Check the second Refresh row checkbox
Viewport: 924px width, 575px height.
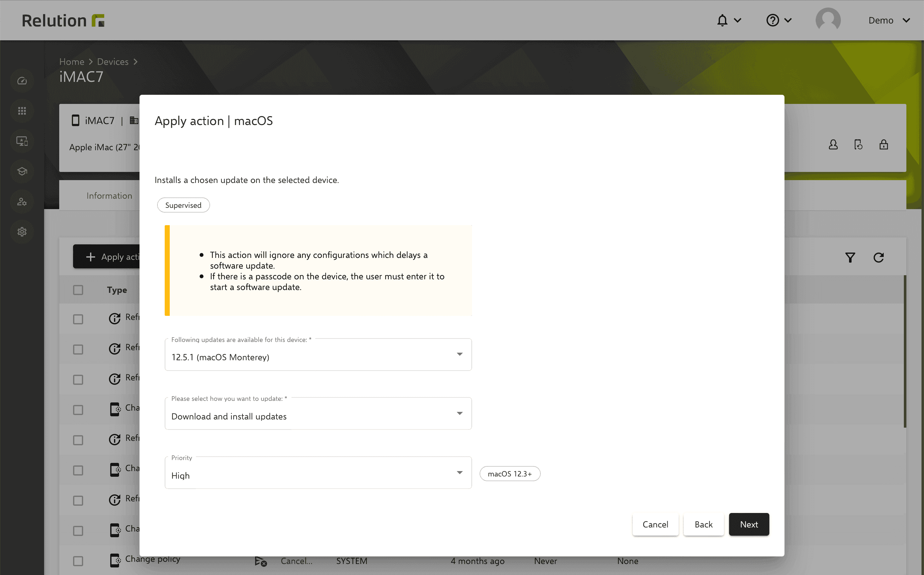(78, 349)
